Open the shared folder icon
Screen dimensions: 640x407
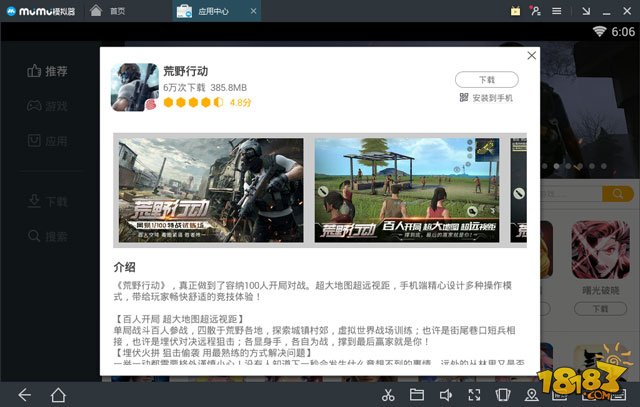tap(417, 395)
